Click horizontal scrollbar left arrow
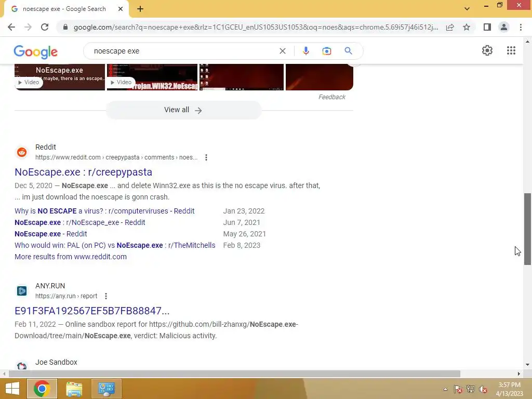The width and height of the screenshot is (532, 399). pyautogui.click(x=4, y=374)
